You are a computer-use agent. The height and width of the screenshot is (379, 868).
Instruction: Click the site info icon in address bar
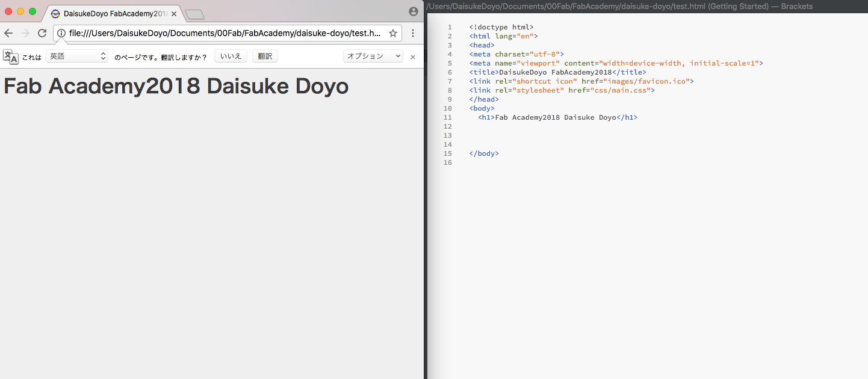tap(61, 33)
